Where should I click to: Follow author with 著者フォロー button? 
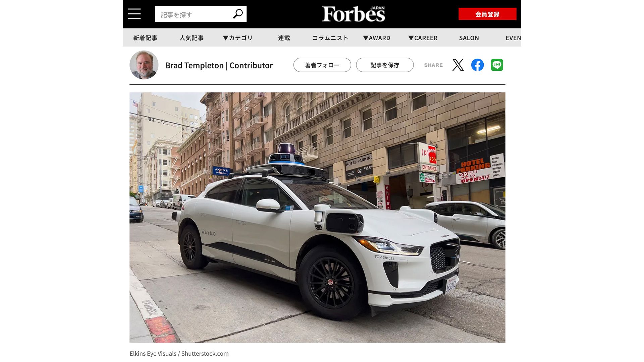click(x=322, y=65)
